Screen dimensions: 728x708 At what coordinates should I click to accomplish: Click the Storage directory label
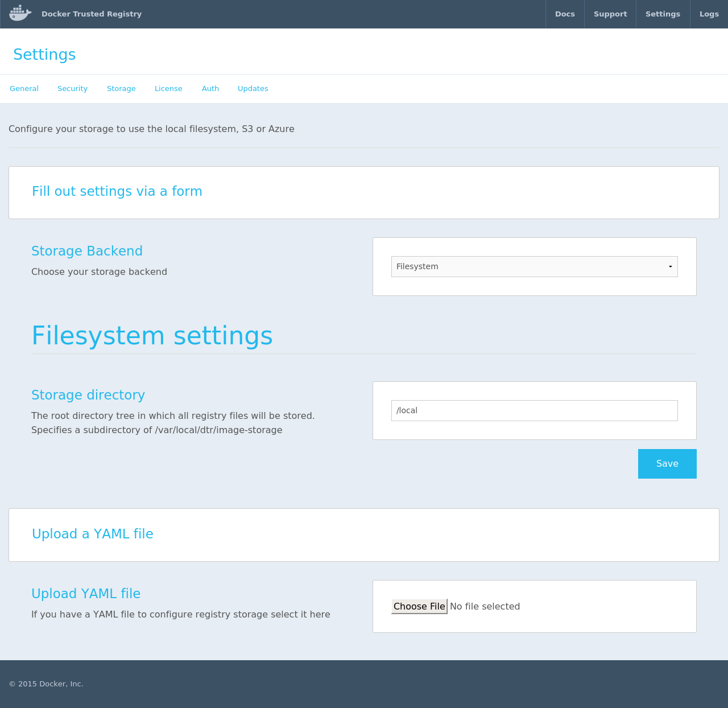coord(88,395)
